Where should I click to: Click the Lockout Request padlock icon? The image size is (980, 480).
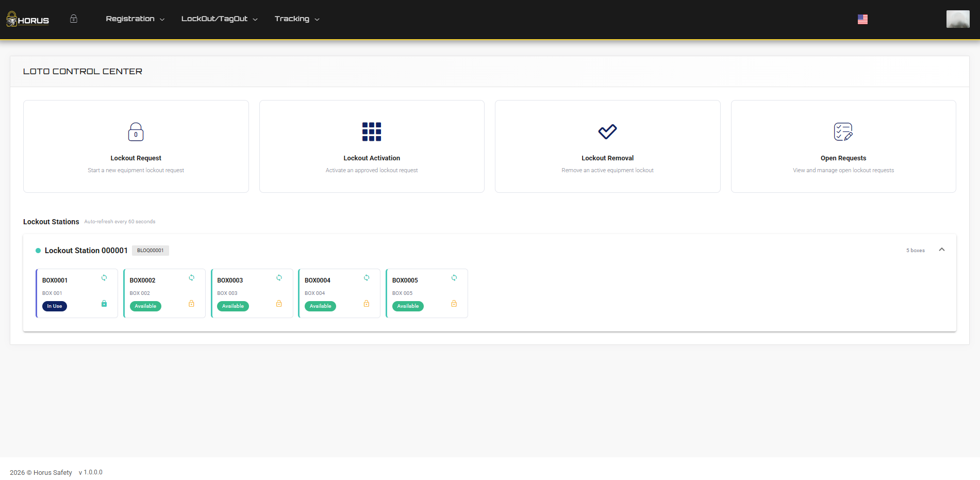136,131
